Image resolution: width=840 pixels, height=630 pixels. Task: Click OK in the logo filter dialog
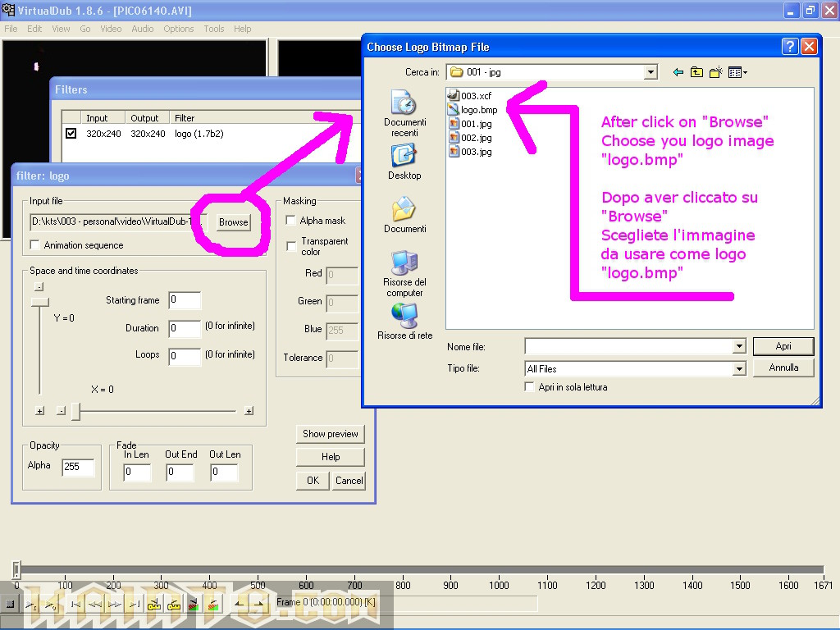(313, 481)
